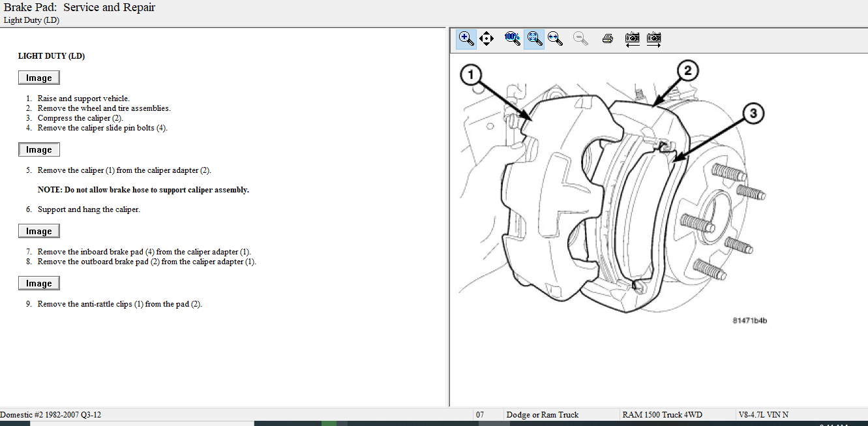Click step 'Compress the caliper (2).'
Image resolution: width=868 pixels, height=426 pixels.
(x=80, y=118)
